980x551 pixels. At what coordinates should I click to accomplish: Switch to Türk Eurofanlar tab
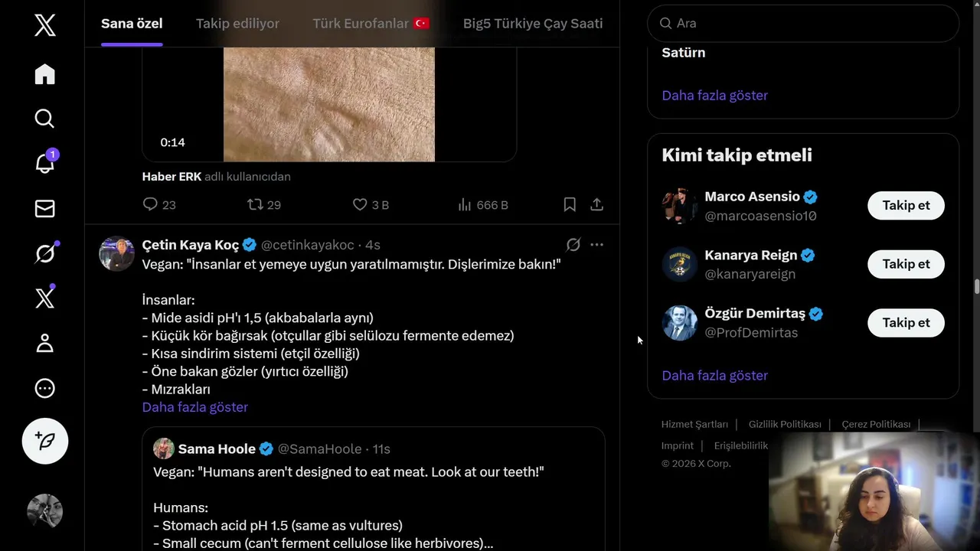click(x=371, y=24)
